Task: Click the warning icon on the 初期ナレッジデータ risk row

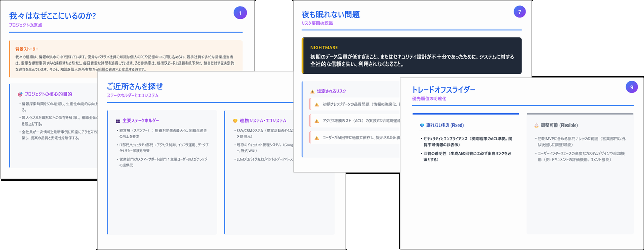Action: (x=317, y=105)
